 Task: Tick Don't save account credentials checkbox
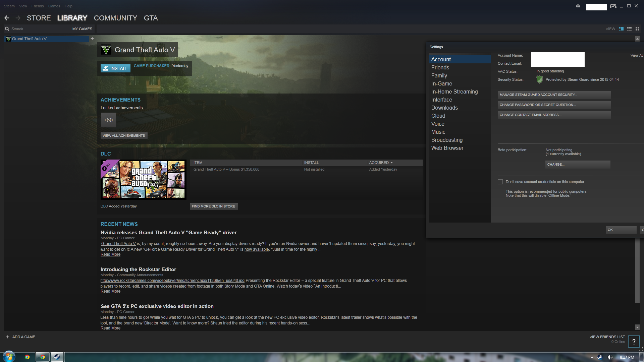point(500,182)
